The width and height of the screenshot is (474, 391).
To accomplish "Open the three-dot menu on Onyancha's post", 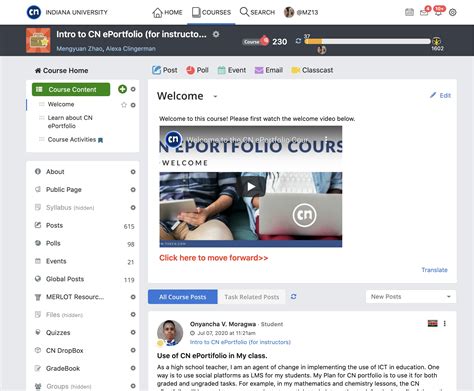I will point(445,323).
